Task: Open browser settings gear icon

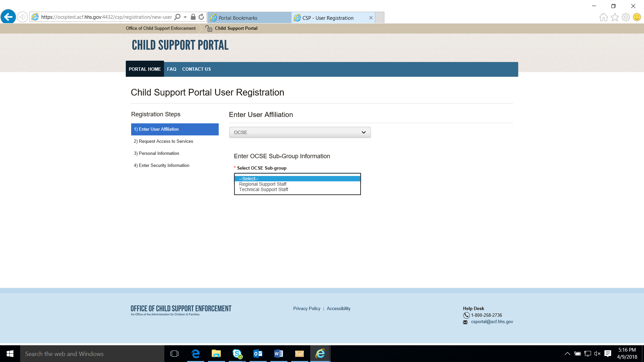Action: (x=626, y=17)
